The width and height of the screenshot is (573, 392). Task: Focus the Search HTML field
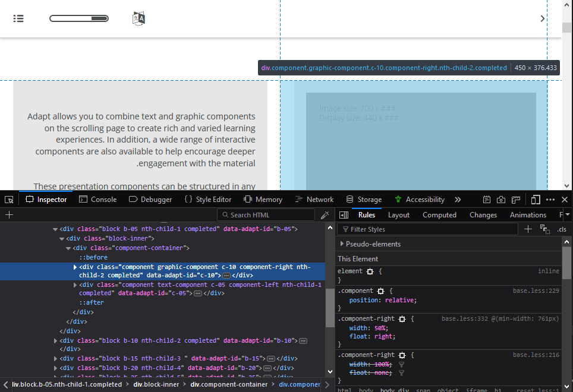(266, 215)
